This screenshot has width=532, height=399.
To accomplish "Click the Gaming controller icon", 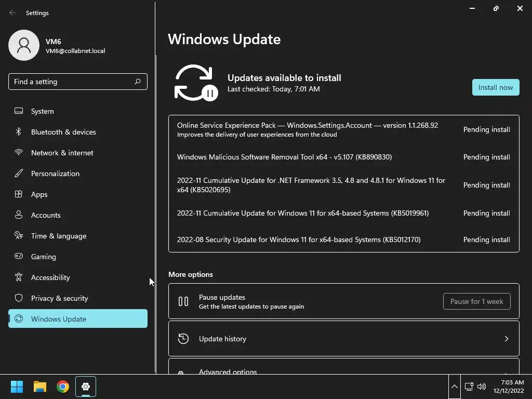I will pyautogui.click(x=19, y=256).
